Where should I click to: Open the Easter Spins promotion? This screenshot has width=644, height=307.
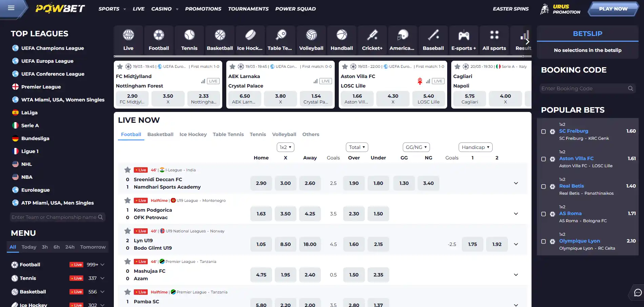511,9
